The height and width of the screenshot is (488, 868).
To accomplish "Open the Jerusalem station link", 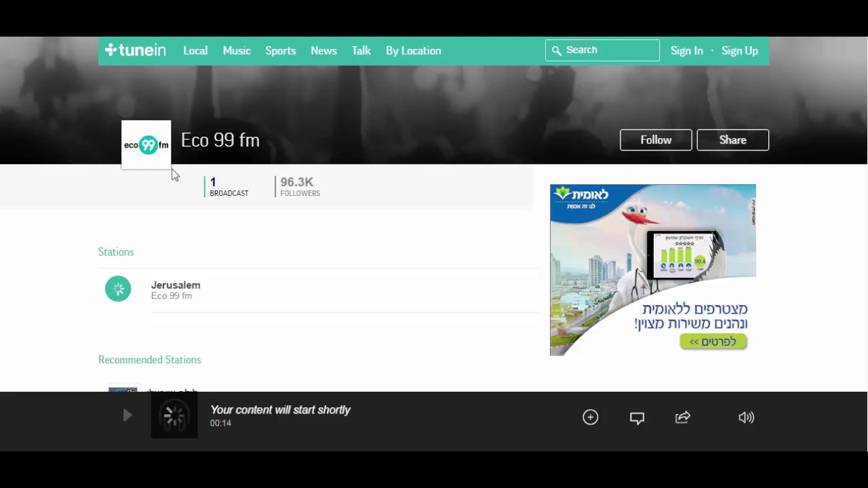I will [x=176, y=285].
